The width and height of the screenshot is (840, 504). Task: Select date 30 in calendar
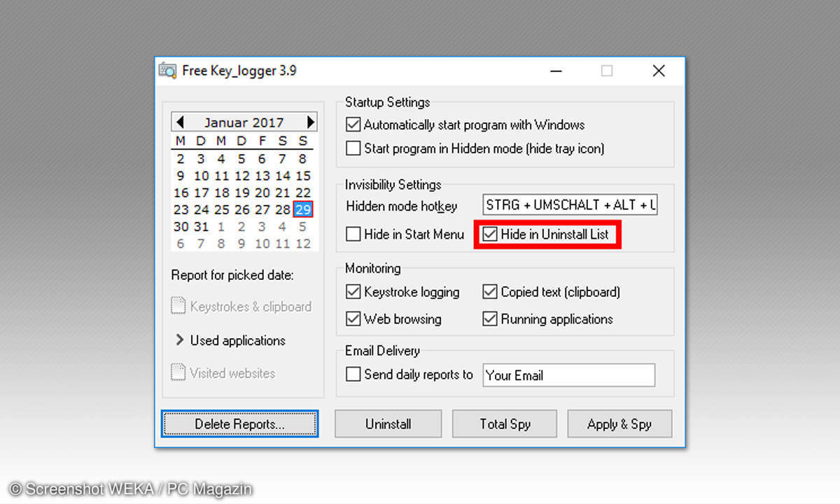pyautogui.click(x=181, y=226)
